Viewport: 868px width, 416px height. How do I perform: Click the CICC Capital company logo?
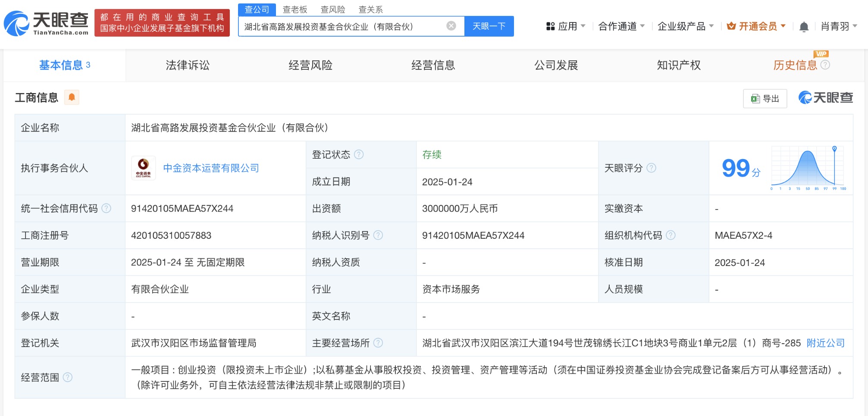[x=143, y=168]
